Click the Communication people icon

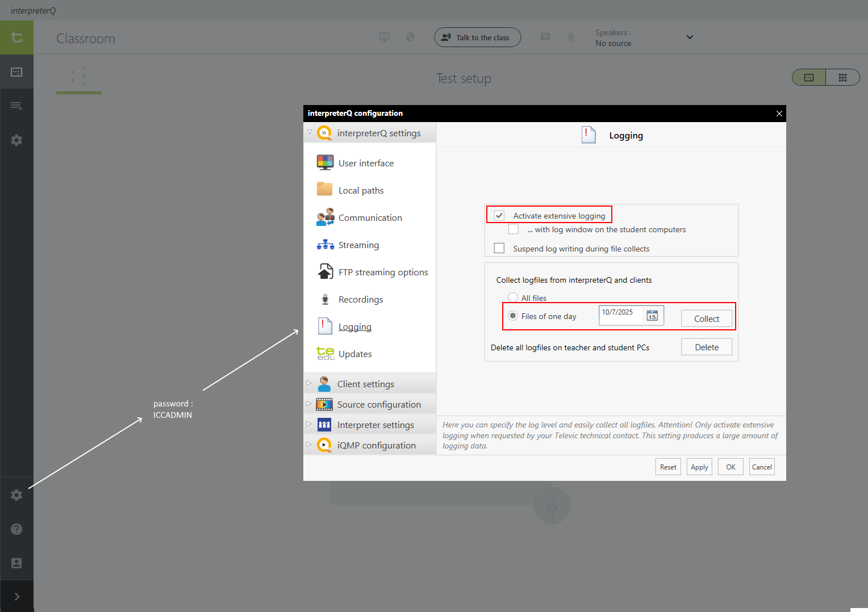pos(325,217)
